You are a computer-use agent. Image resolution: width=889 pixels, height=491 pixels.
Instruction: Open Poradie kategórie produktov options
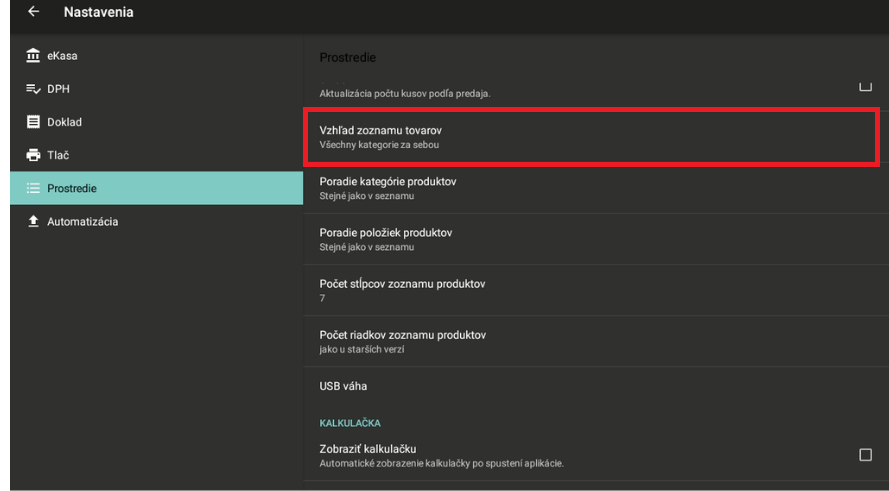coord(590,187)
